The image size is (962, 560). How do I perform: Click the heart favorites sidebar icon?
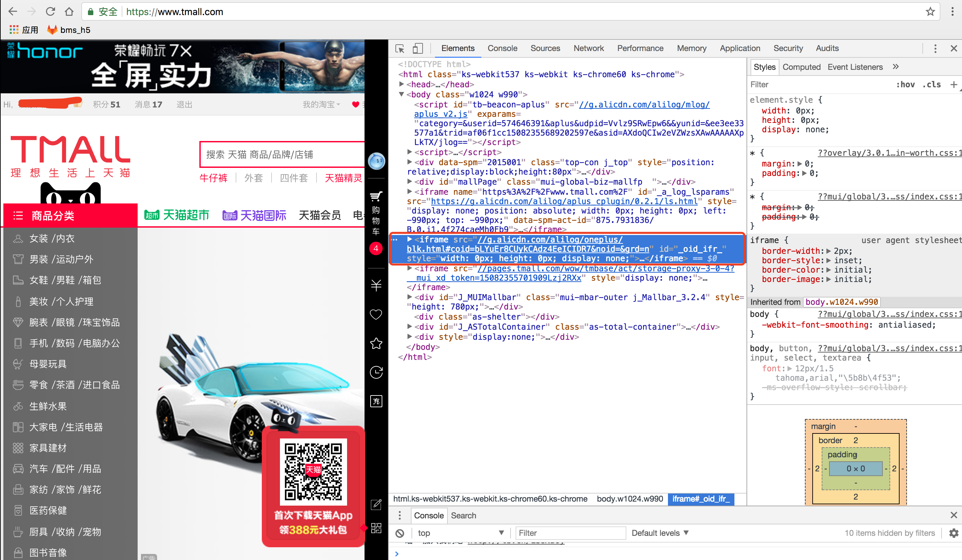376,315
